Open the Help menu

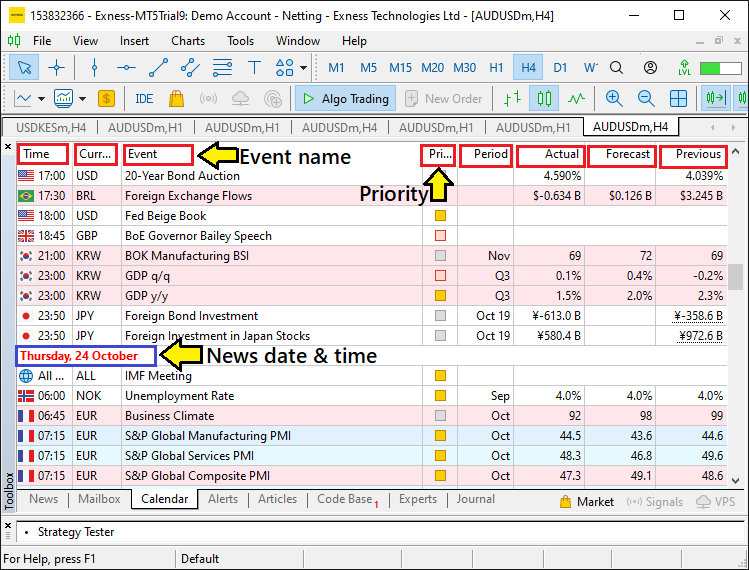point(354,41)
